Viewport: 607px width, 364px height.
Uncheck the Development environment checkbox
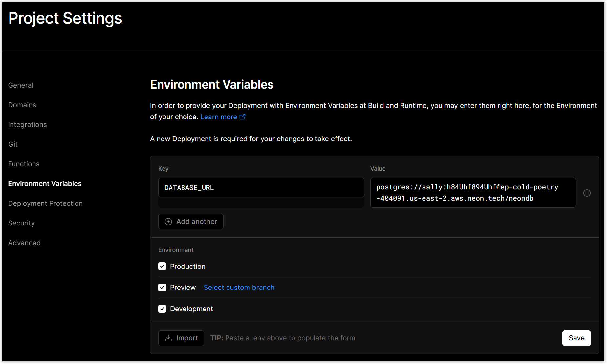pyautogui.click(x=162, y=309)
